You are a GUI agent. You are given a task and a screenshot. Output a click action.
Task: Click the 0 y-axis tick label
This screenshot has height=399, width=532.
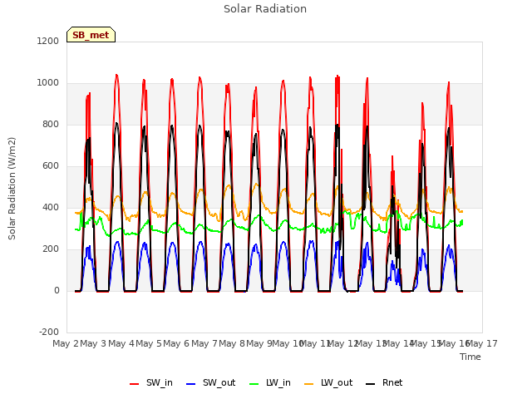pyautogui.click(x=57, y=291)
